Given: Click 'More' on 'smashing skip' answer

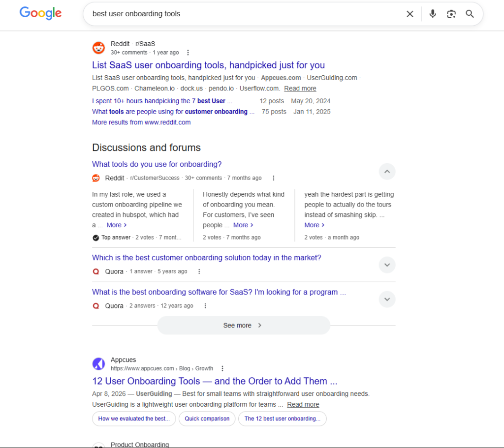Looking at the screenshot, I should click(x=314, y=225).
